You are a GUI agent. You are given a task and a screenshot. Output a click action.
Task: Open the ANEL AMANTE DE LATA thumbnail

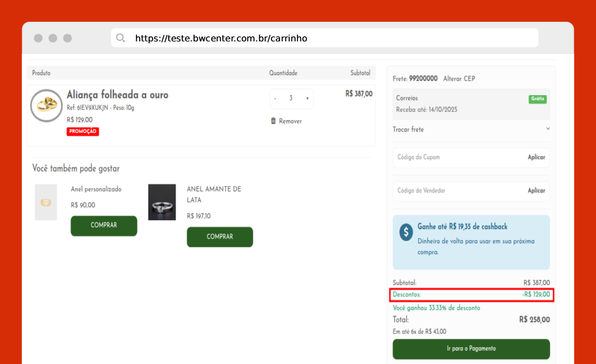point(162,202)
